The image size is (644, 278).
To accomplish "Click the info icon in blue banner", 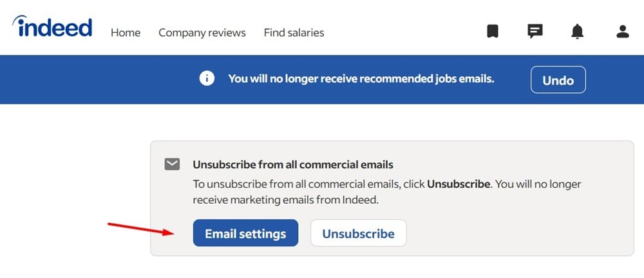I will [207, 79].
